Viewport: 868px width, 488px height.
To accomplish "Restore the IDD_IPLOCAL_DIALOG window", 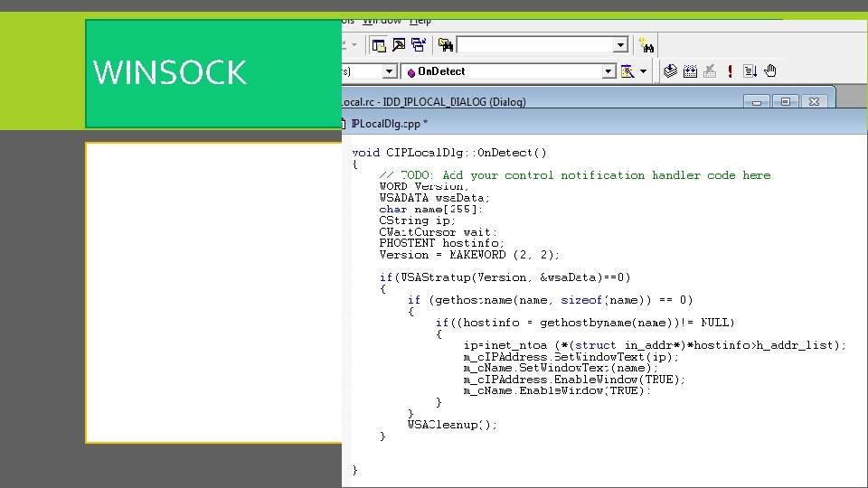I will (786, 102).
